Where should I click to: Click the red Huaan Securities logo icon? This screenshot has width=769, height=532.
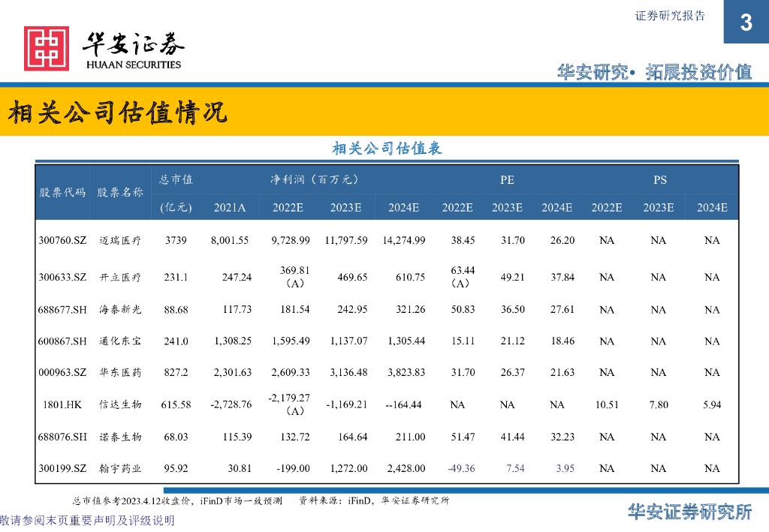47,49
